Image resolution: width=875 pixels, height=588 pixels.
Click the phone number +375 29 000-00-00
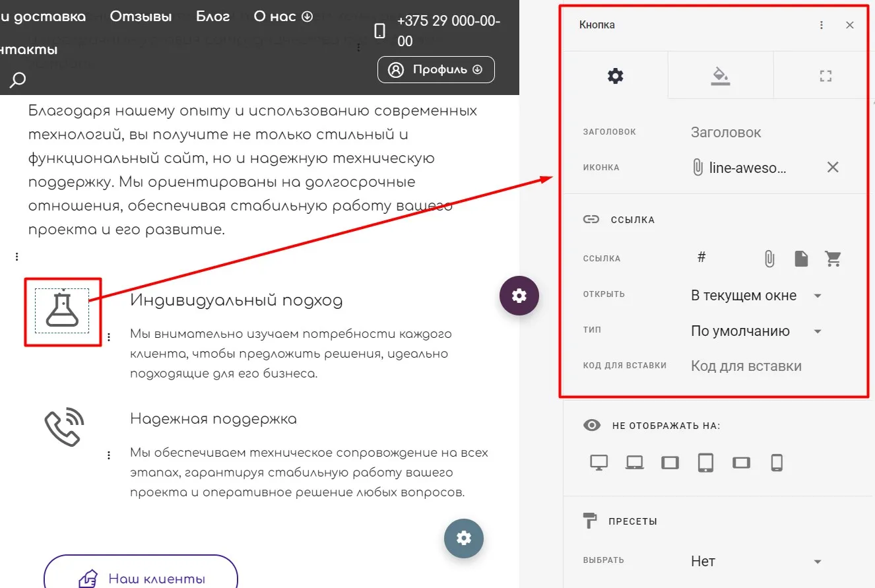click(448, 31)
